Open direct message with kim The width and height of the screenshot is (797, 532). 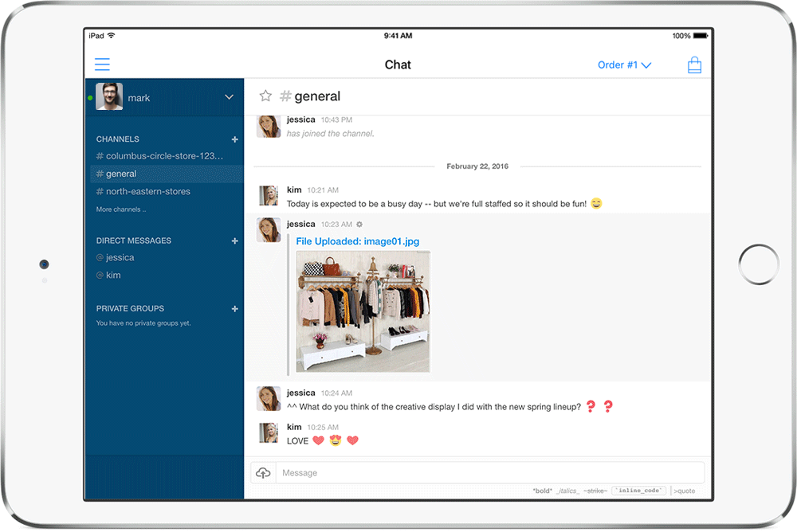click(108, 276)
